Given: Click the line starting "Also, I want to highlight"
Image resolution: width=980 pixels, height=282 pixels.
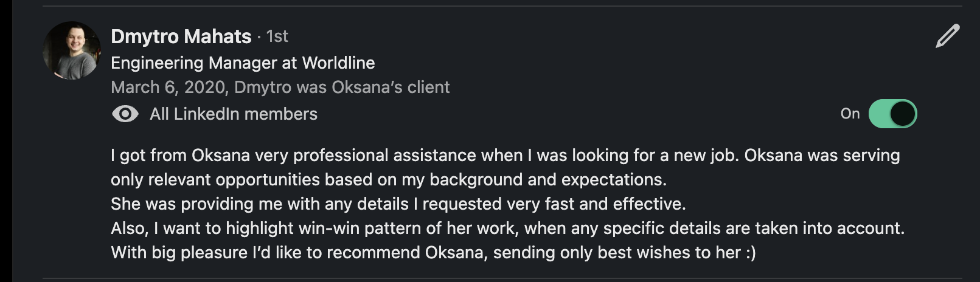Looking at the screenshot, I should coord(507,229).
